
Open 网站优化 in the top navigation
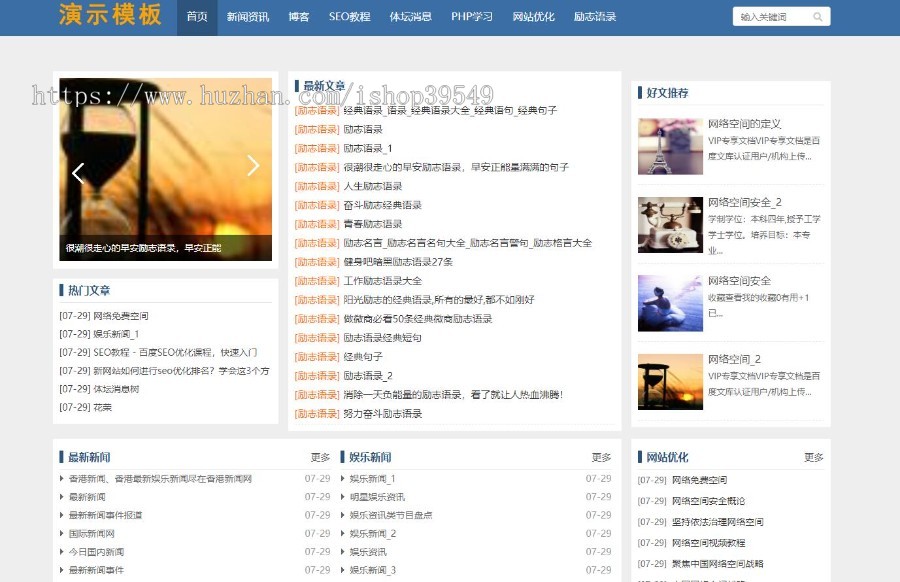point(533,17)
